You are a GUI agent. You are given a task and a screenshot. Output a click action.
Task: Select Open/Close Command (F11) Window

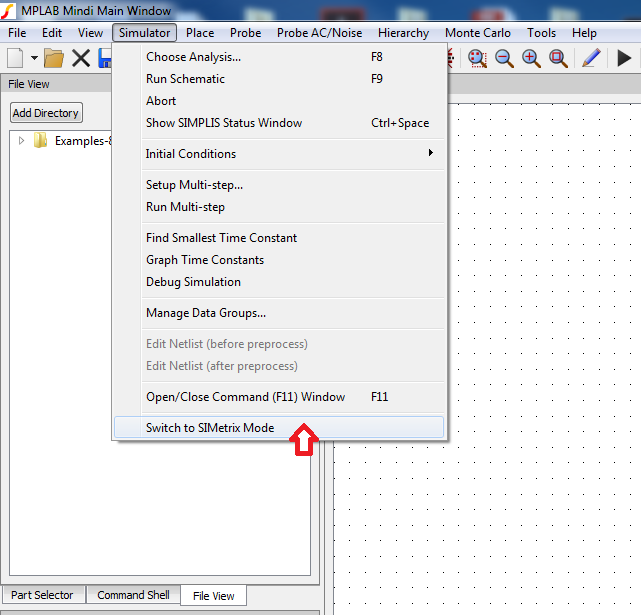click(x=246, y=397)
